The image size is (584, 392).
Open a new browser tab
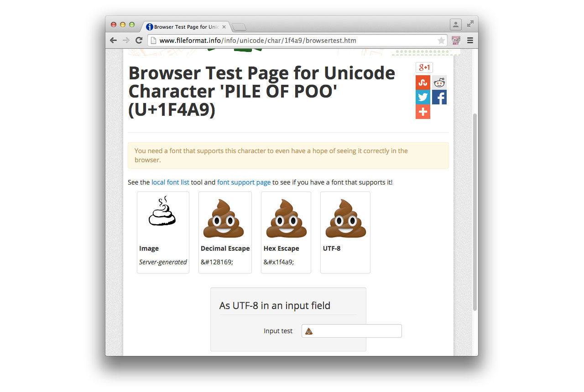(239, 26)
